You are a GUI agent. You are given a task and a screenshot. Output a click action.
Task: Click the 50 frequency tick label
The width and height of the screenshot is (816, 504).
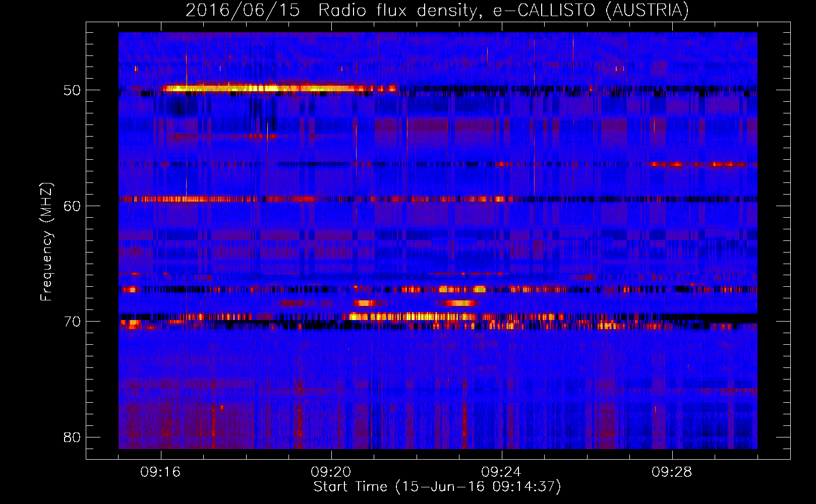(72, 90)
